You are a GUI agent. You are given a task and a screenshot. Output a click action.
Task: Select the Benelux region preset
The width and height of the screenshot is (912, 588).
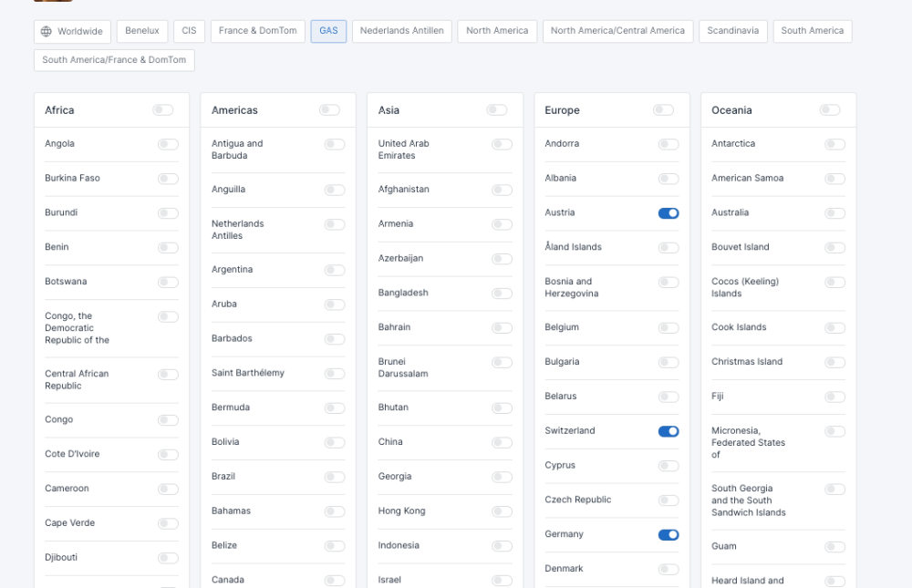click(142, 31)
